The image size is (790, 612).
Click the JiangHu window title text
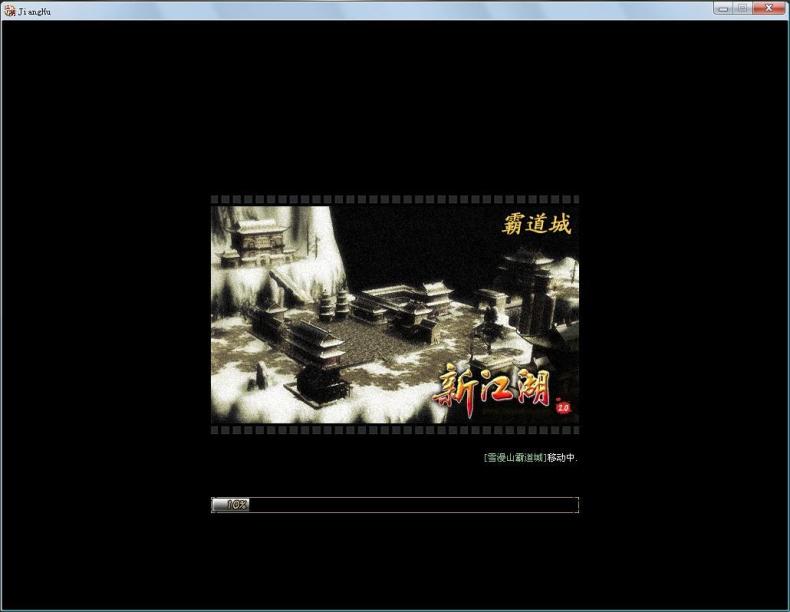coord(34,12)
